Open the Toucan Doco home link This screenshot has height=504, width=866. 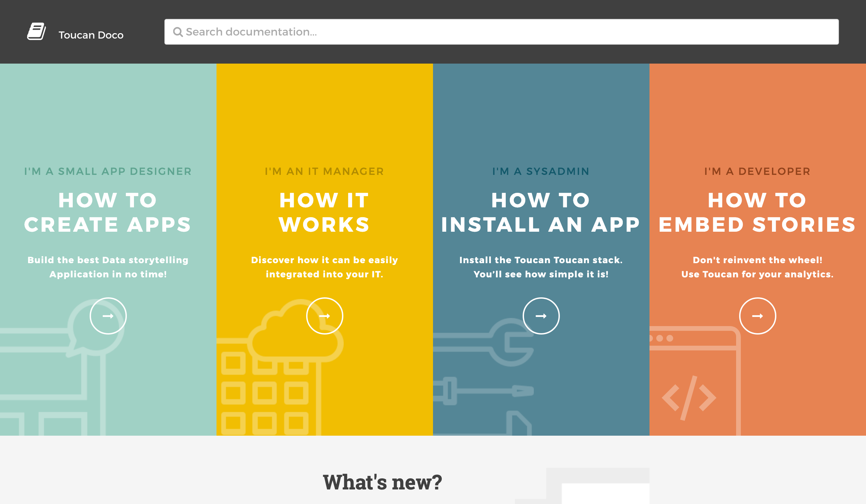coord(91,35)
